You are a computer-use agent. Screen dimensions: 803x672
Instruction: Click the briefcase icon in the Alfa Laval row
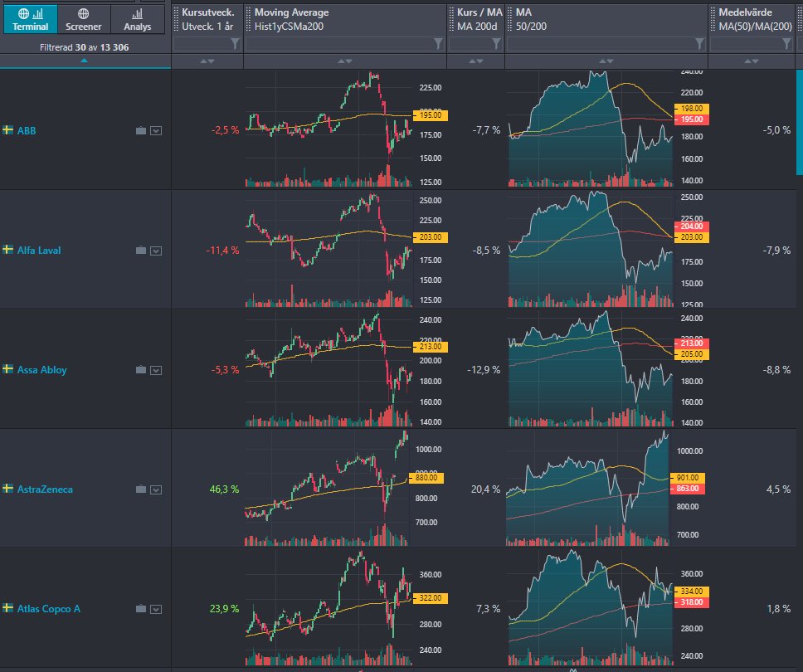pos(141,251)
